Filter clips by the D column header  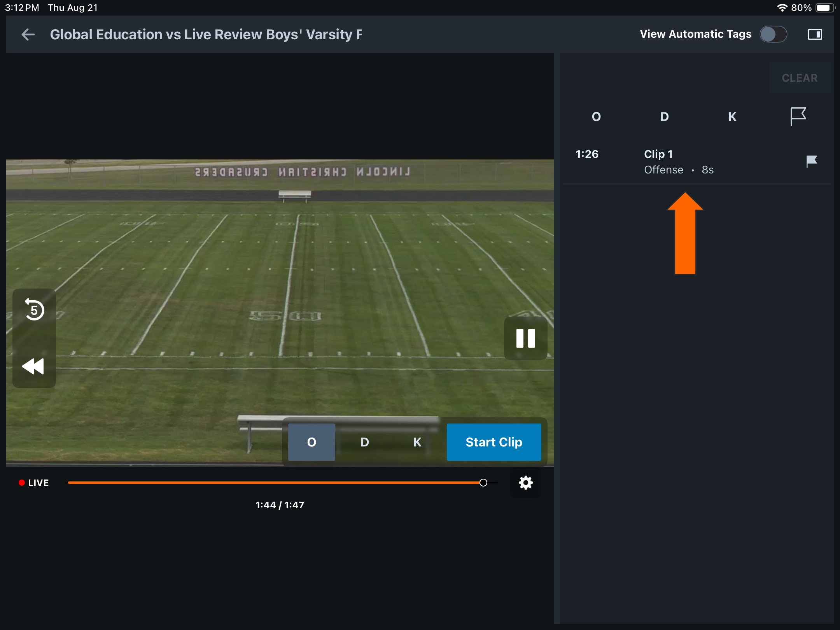click(x=664, y=116)
